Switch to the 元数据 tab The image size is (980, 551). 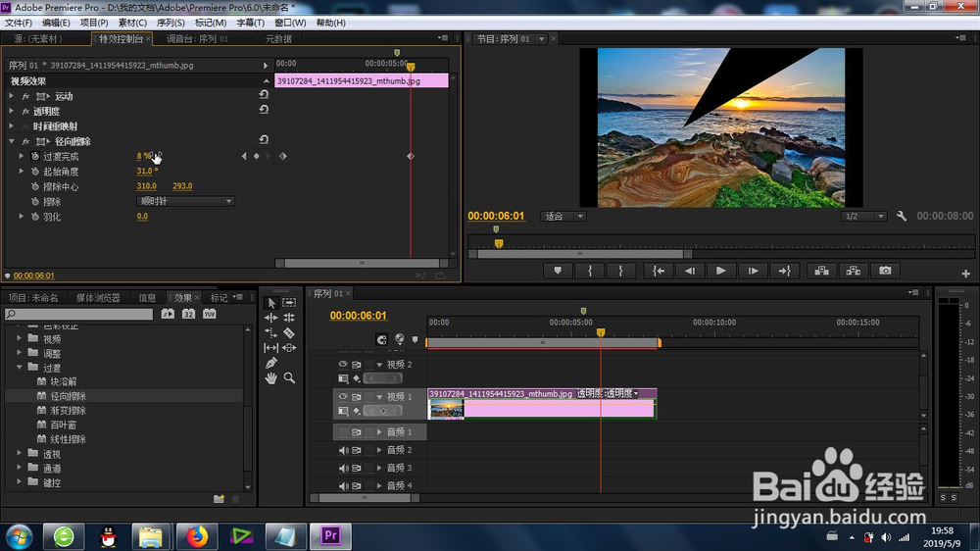[x=278, y=39]
